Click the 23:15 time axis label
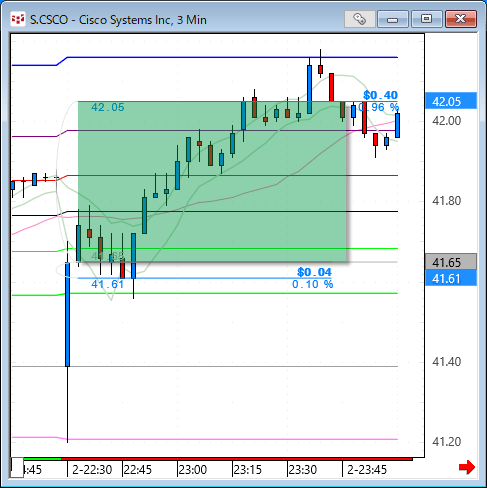The image size is (487, 488). coord(248,470)
